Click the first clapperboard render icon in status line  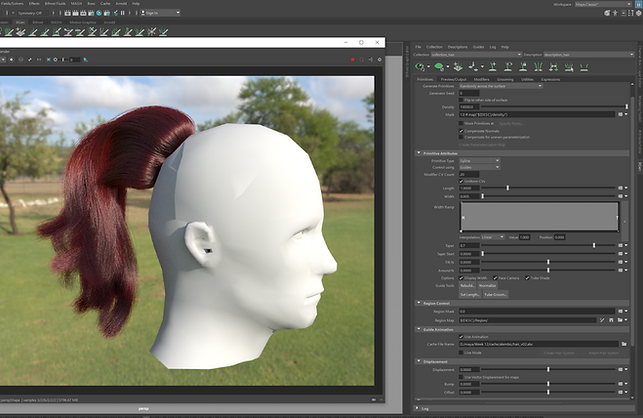pyautogui.click(x=68, y=13)
